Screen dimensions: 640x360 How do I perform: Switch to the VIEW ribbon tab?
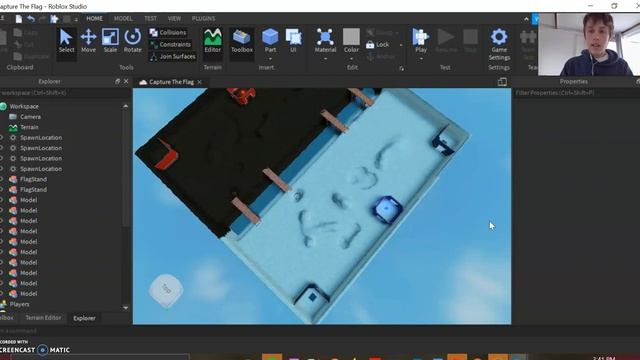[x=174, y=19]
